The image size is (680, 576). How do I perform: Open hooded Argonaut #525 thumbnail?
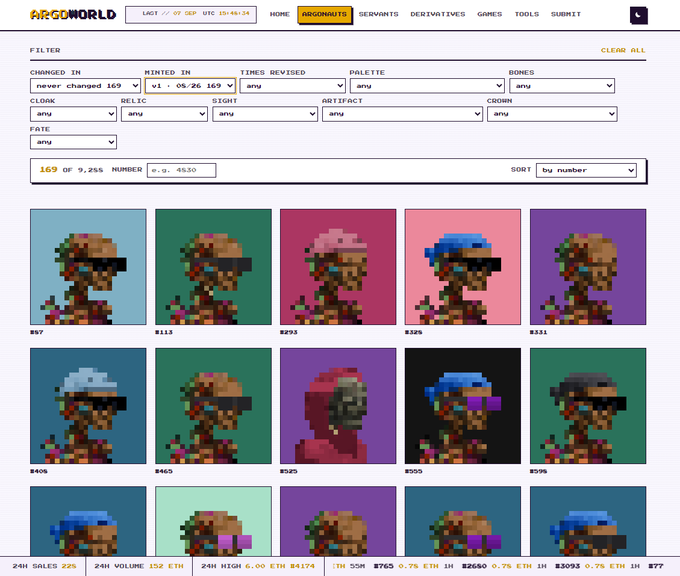(x=338, y=406)
